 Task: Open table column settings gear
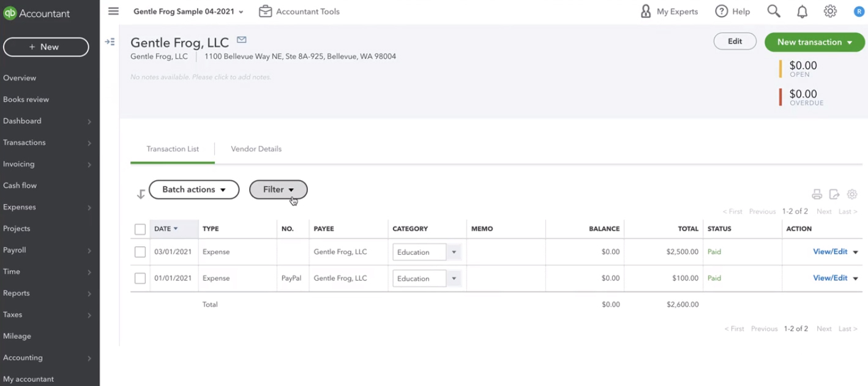(852, 194)
